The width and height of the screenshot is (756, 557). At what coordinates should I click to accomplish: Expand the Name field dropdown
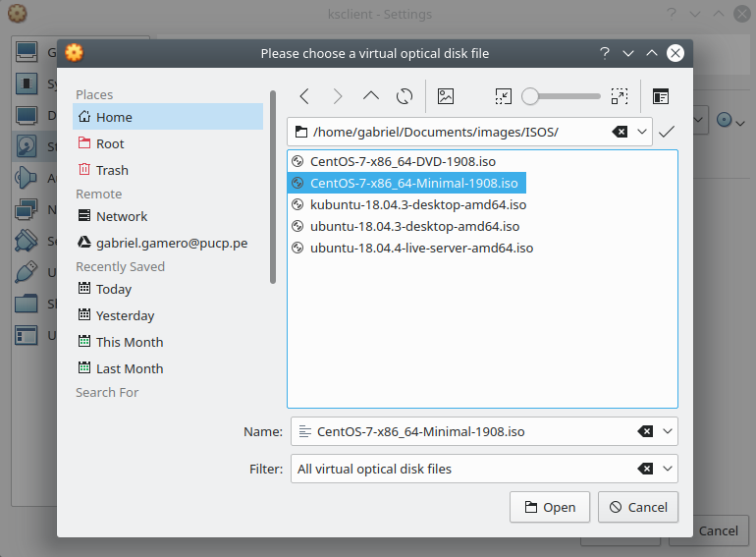click(668, 431)
